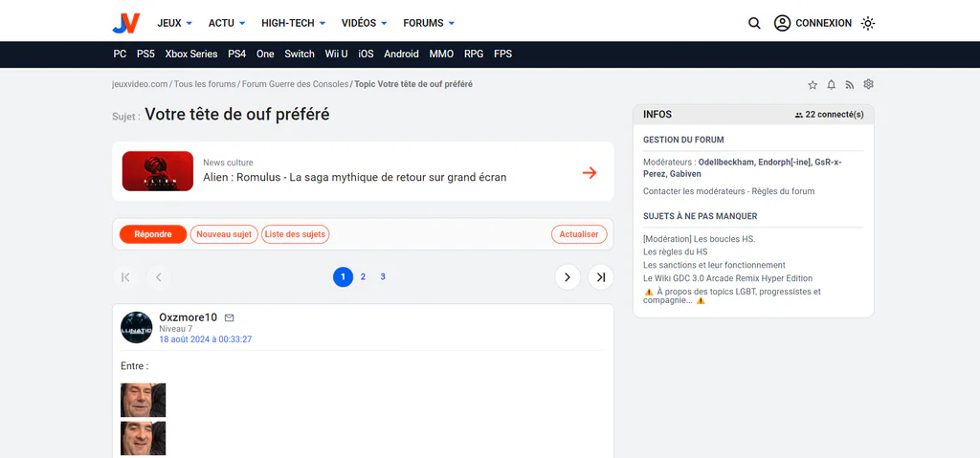Click the orange arrow on Alien news card
The image size is (980, 458).
590,172
